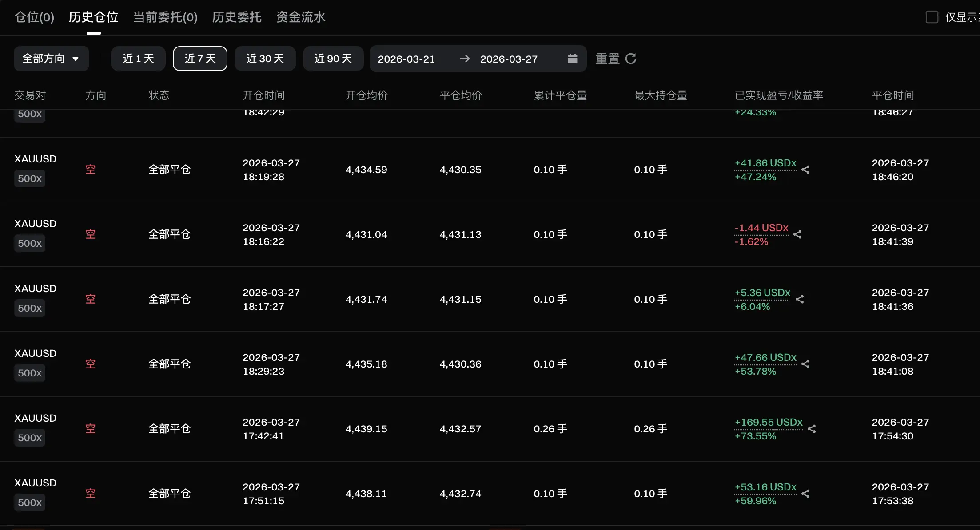Toggle the 仅显示 checkbox at top right
This screenshot has width=980, height=530.
point(932,17)
